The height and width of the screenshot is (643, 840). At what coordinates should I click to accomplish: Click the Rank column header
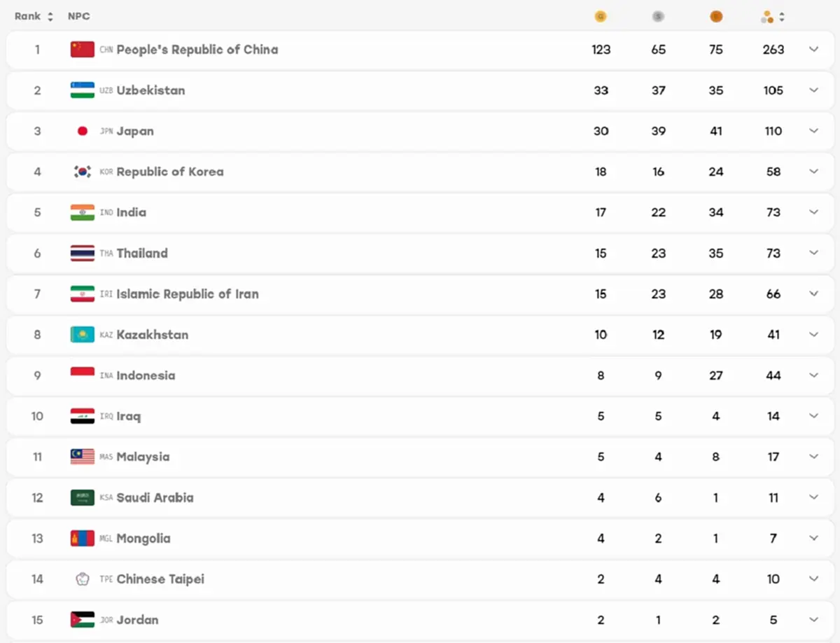coord(28,16)
